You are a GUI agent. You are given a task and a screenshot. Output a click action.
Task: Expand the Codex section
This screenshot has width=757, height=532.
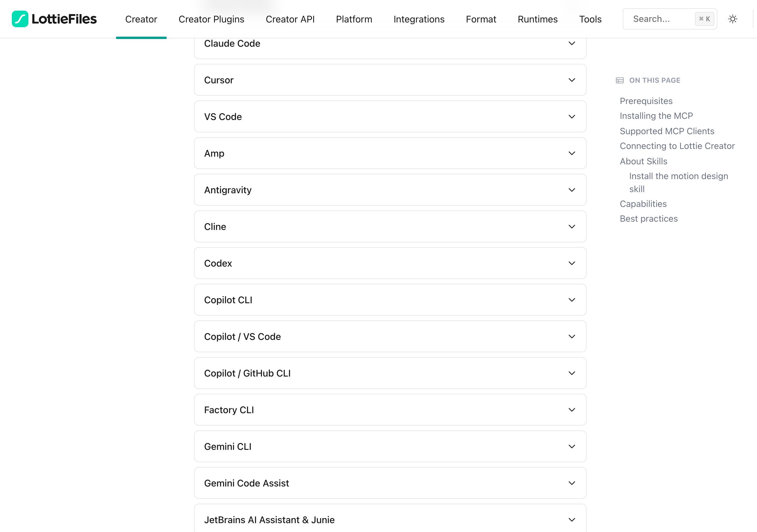pos(390,263)
